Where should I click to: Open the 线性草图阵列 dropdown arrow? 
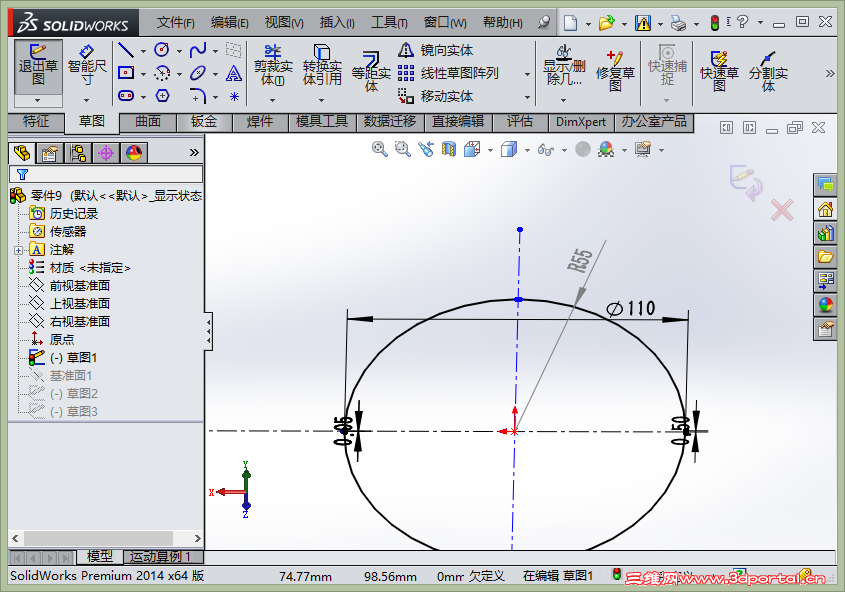point(527,73)
